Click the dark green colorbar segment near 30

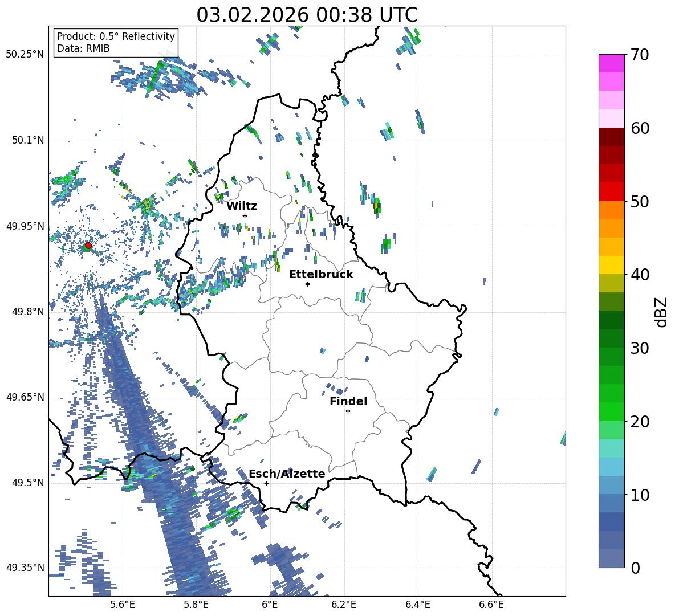[x=611, y=338]
